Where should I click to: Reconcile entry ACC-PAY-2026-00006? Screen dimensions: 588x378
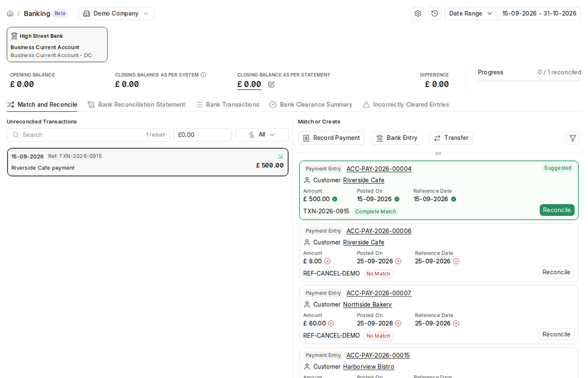click(x=556, y=272)
